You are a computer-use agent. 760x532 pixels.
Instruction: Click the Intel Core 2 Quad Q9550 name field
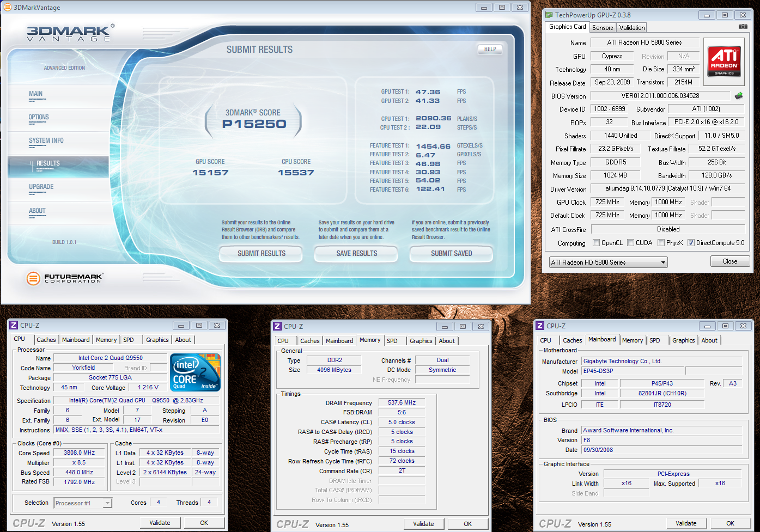click(x=110, y=358)
